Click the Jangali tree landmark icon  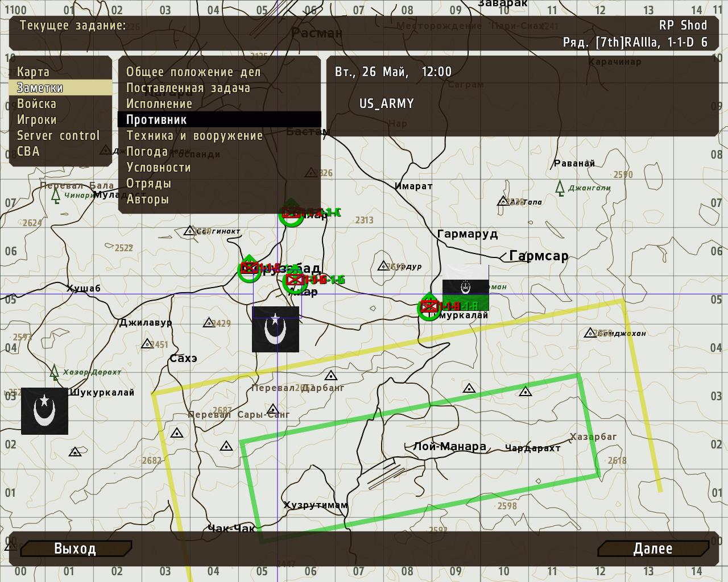560,187
